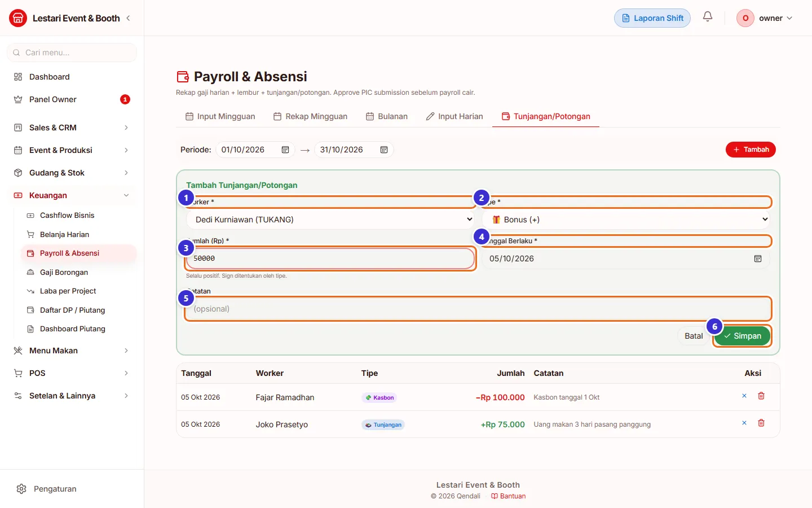Screen dimensions: 812x508
Task: Delete the Joko Prasetyo Tunjangan row
Action: (761, 423)
